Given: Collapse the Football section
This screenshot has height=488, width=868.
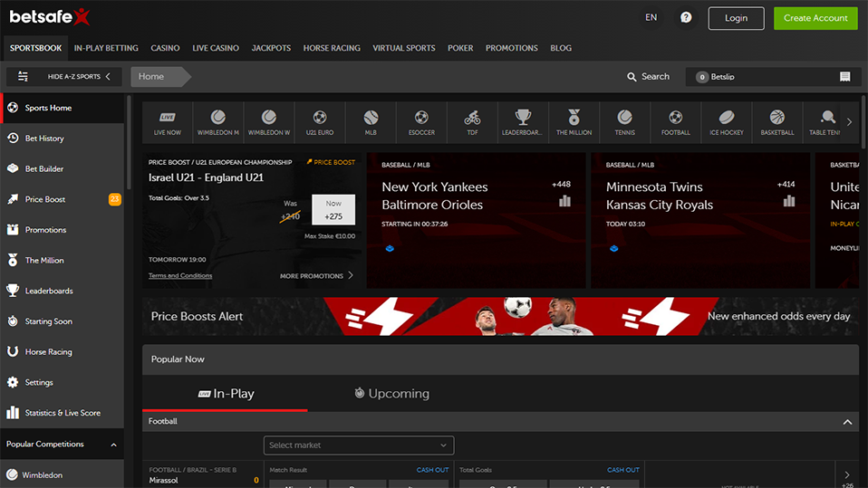Looking at the screenshot, I should tap(847, 422).
